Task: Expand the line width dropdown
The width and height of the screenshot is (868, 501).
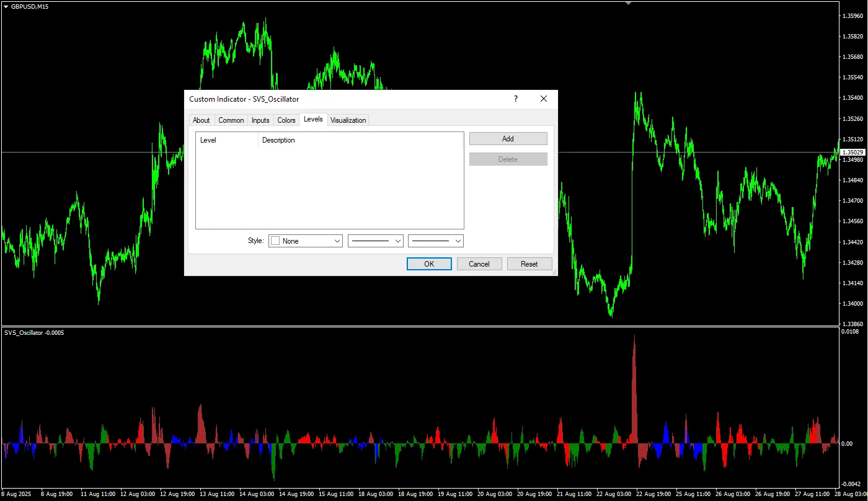Action: click(436, 241)
